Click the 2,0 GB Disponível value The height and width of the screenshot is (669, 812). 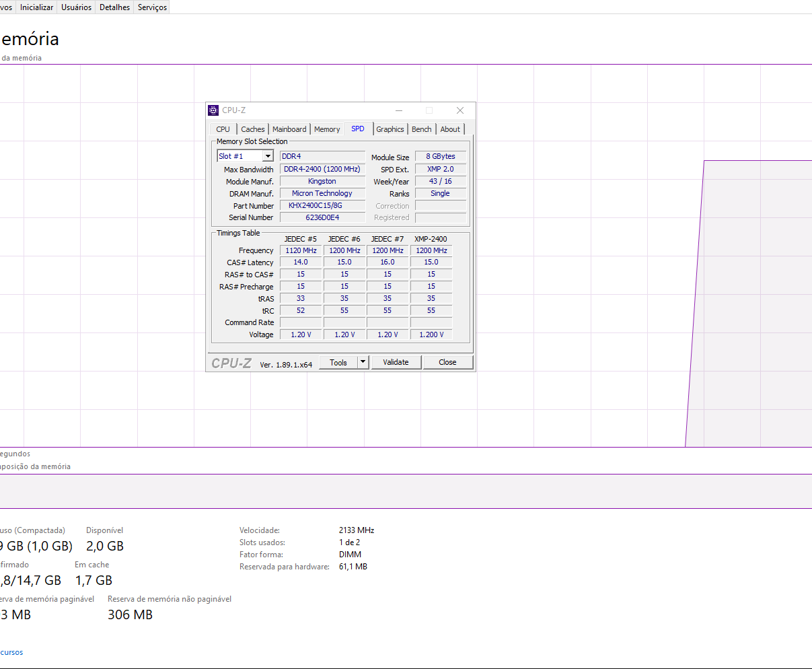pyautogui.click(x=105, y=546)
